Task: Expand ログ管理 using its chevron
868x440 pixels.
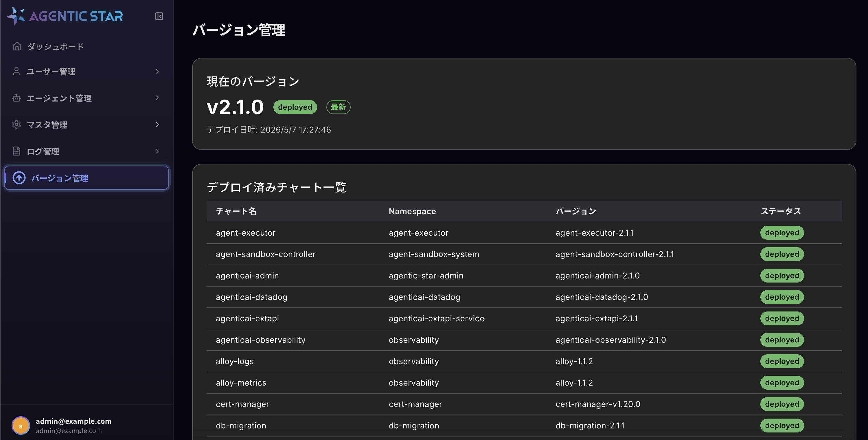Action: pos(157,151)
